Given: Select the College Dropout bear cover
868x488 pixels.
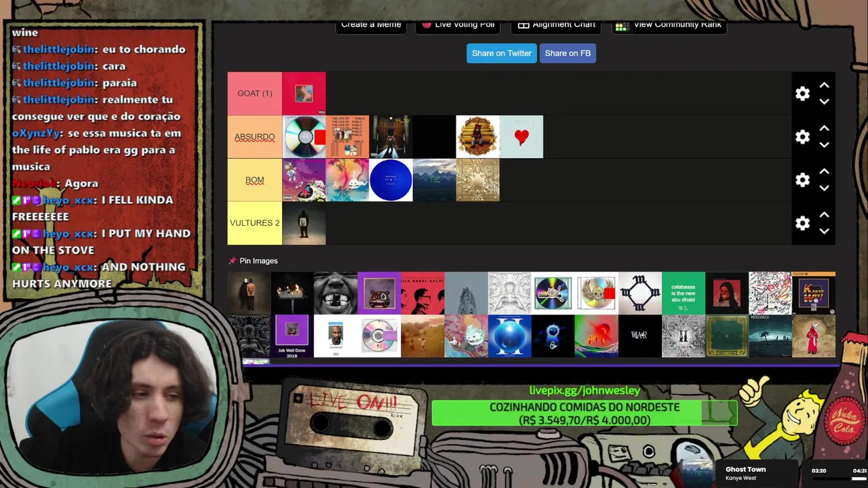Looking at the screenshot, I should point(477,137).
